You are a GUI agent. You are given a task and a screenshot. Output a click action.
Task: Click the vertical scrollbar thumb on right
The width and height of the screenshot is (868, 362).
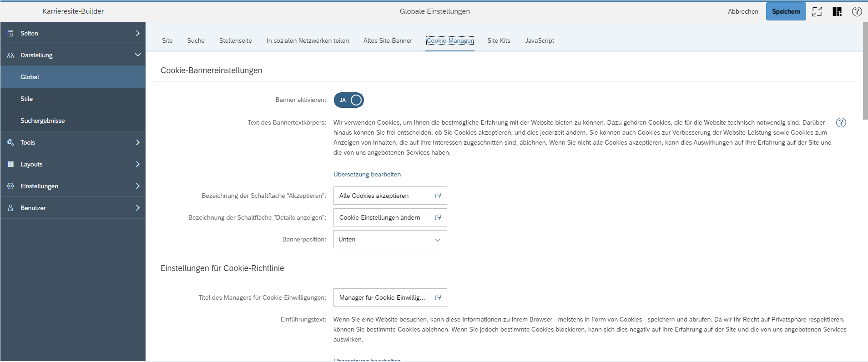865,71
